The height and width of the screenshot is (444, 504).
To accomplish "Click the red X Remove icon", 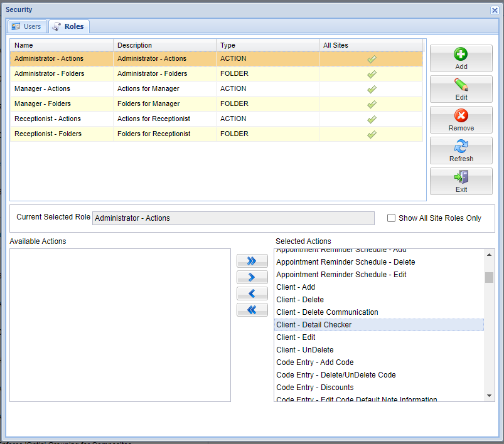I will coord(461,116).
